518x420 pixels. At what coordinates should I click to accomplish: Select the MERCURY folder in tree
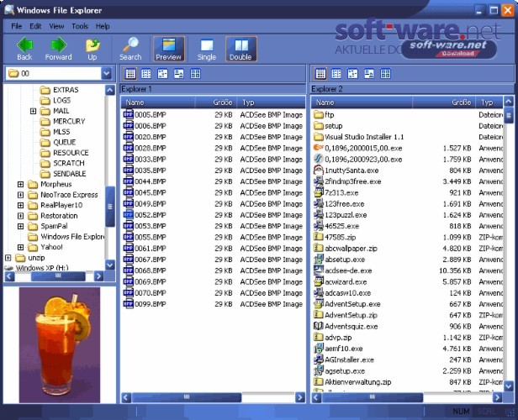tap(63, 122)
